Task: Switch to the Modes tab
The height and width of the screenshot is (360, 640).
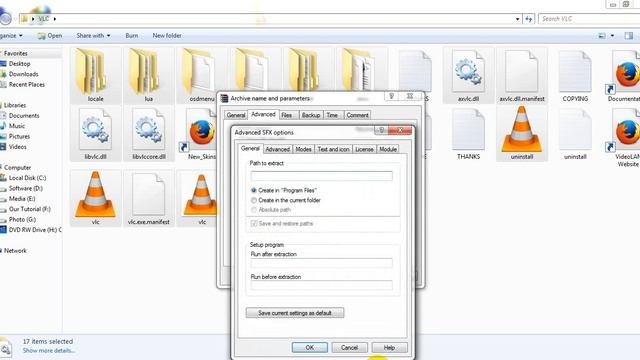Action: point(303,149)
